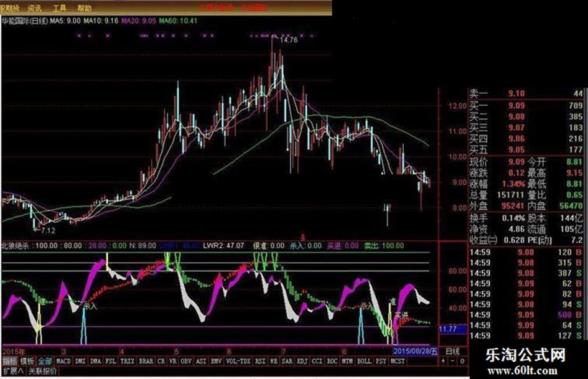Click the 7.12 low price label
This screenshot has height=379, width=588.
[x=48, y=230]
